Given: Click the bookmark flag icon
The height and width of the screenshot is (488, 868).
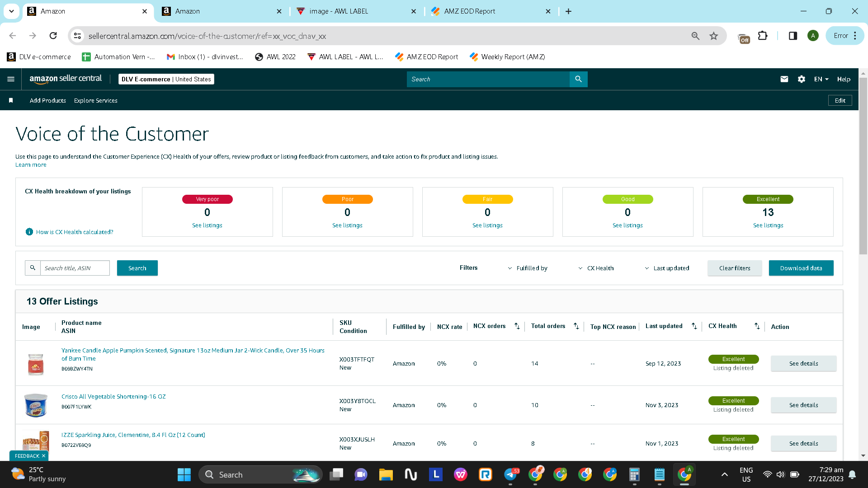Looking at the screenshot, I should 11,100.
